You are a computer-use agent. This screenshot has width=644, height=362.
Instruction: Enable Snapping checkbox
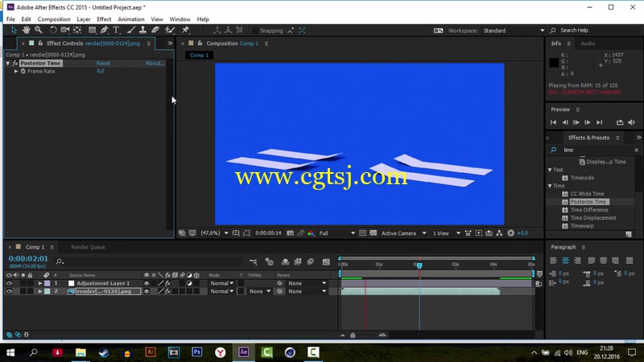pyautogui.click(x=255, y=31)
